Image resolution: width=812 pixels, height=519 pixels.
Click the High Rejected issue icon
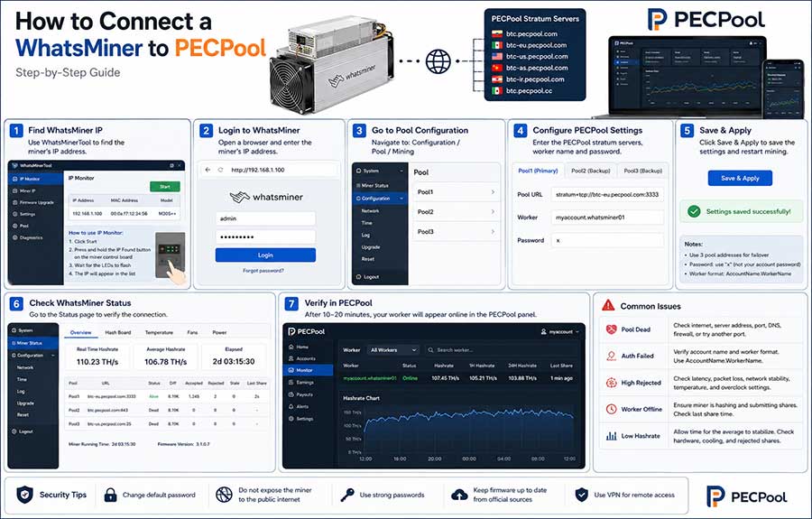(x=611, y=383)
